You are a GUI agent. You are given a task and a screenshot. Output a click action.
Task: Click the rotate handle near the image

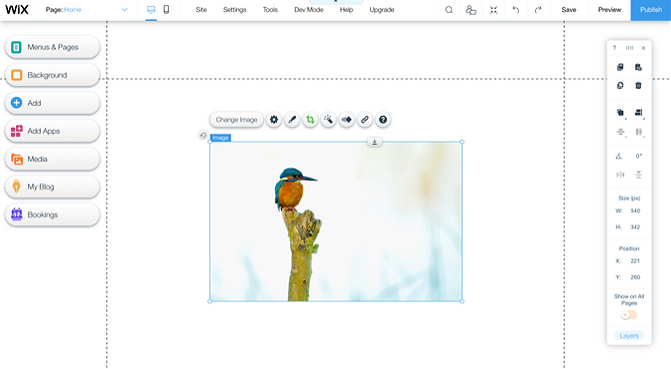pyautogui.click(x=203, y=135)
